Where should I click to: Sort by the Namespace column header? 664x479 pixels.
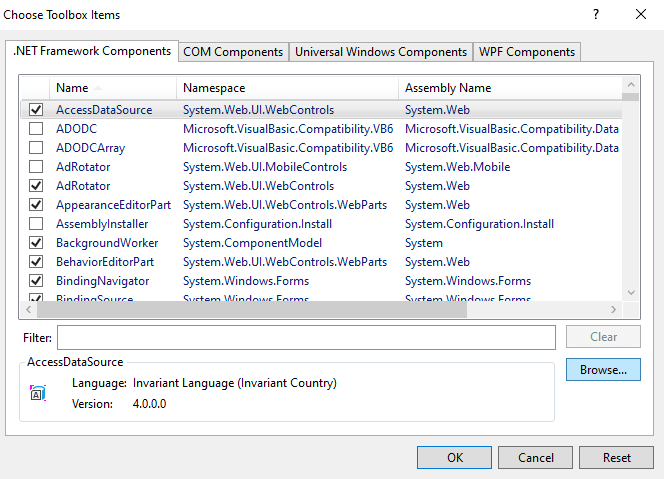click(x=287, y=88)
